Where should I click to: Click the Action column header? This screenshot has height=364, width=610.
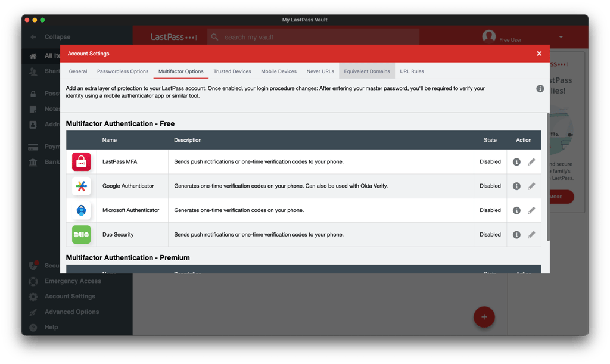click(524, 140)
